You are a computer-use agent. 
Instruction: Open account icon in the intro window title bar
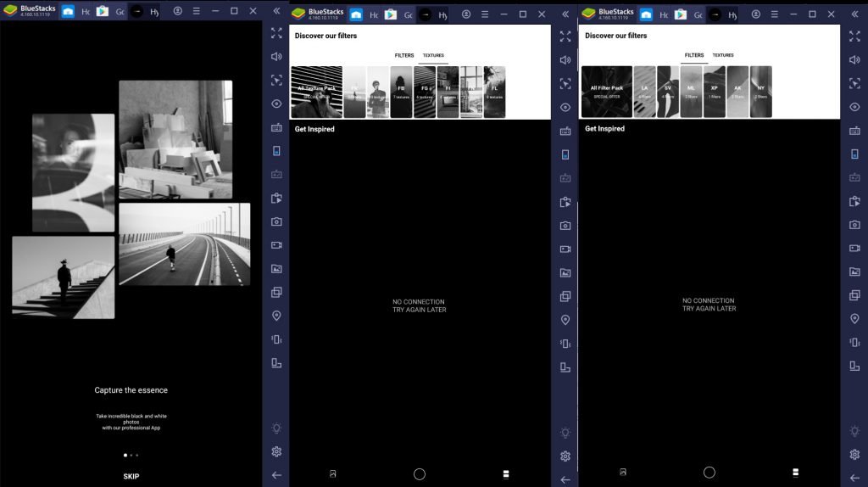click(178, 10)
